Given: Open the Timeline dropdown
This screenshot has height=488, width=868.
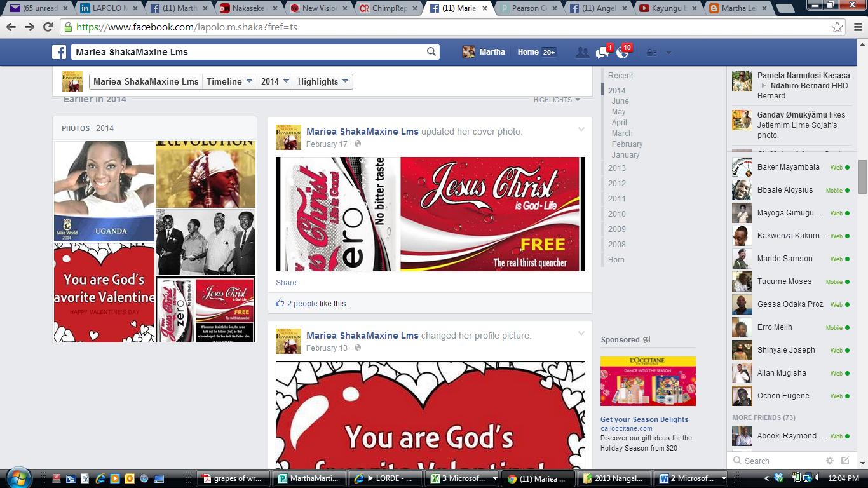Looking at the screenshot, I should click(229, 81).
